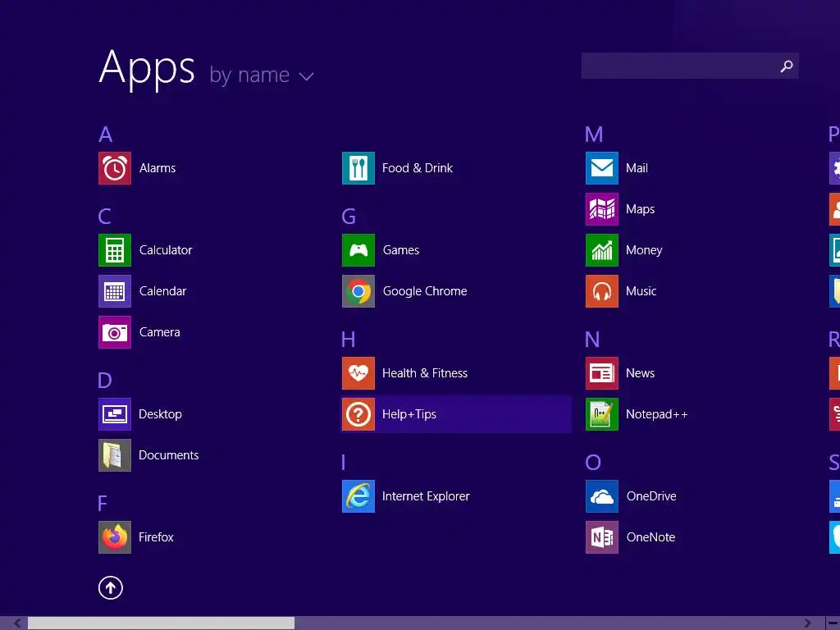840x630 pixels.
Task: Click the up arrow to return to Start
Action: 111,587
